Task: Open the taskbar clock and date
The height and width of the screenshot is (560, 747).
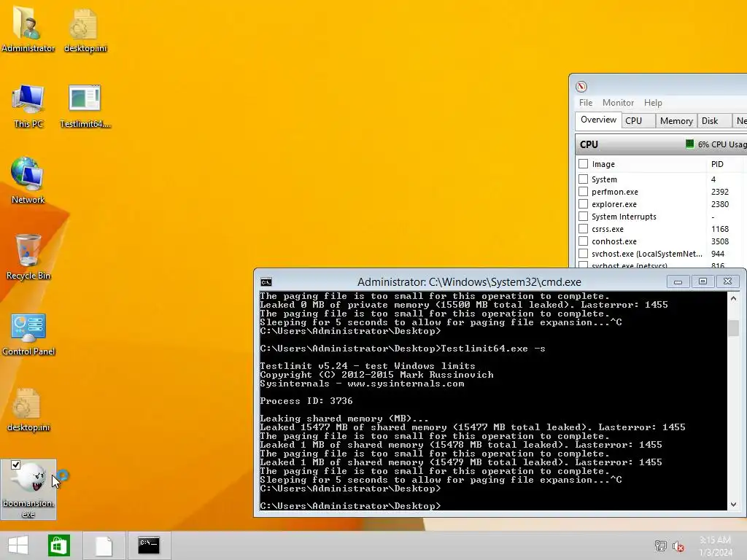Action: (x=716, y=545)
